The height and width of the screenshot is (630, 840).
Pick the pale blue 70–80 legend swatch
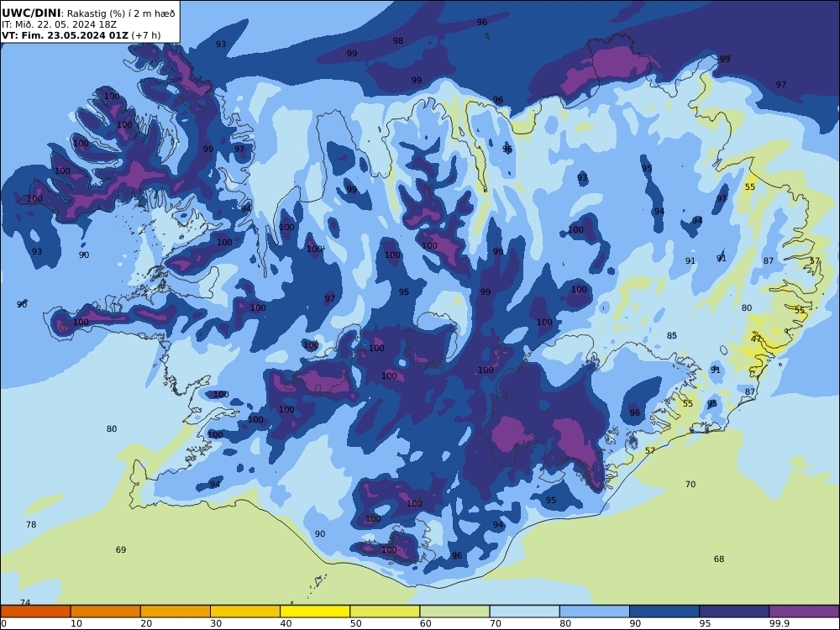point(524,612)
